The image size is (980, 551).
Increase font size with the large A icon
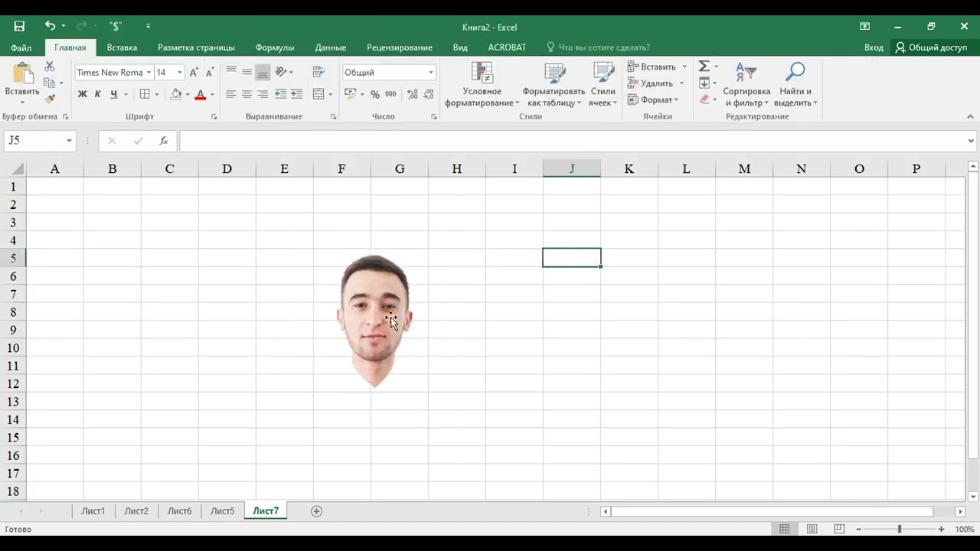(x=194, y=73)
